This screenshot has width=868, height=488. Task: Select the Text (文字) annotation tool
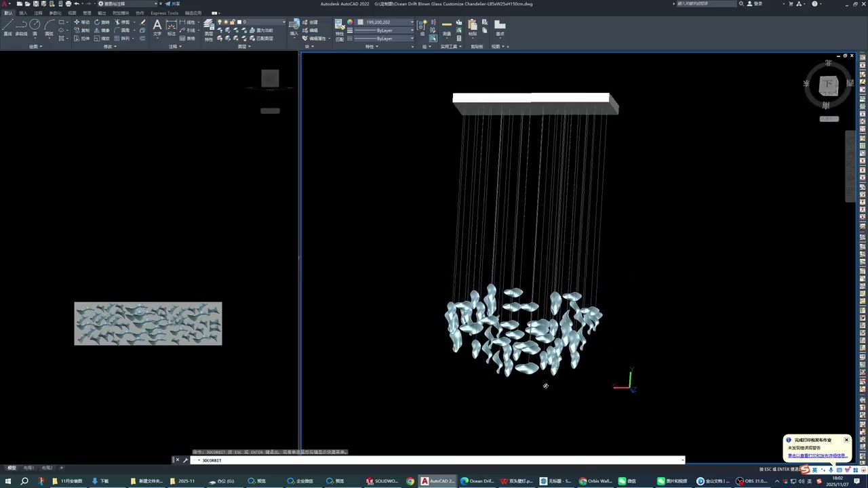point(157,27)
